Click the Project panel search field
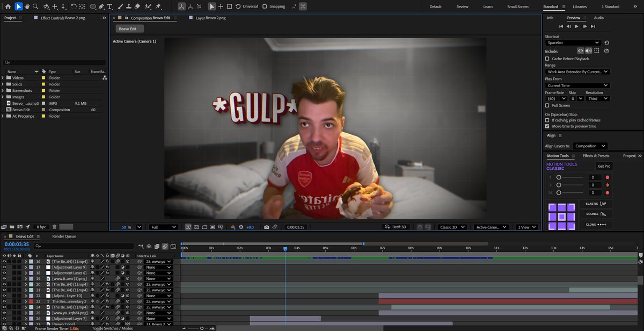This screenshot has width=644, height=331. 54,62
